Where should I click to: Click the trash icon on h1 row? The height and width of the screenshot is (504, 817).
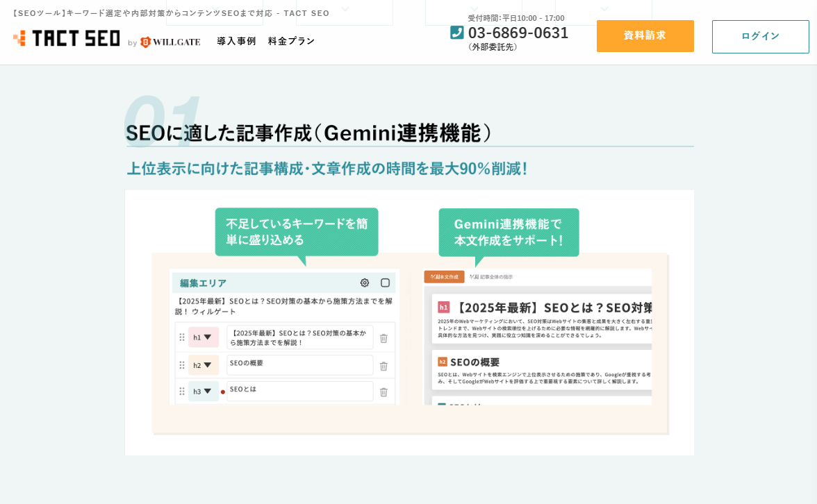[383, 338]
